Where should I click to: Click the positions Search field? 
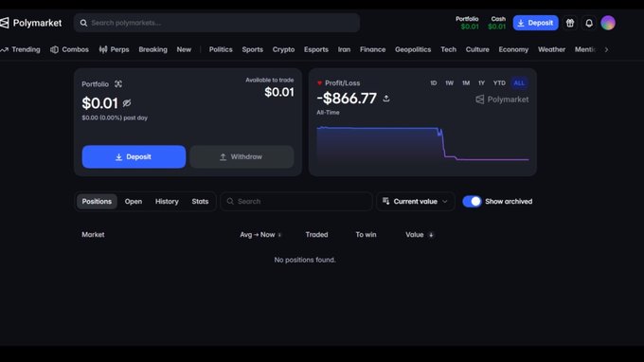click(x=296, y=201)
